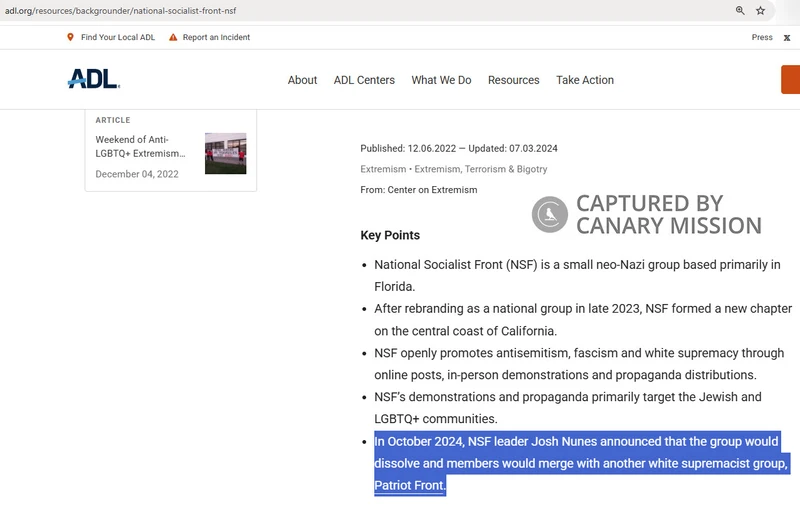The width and height of the screenshot is (800, 514).
Task: Open the Take Action menu
Action: pos(585,80)
